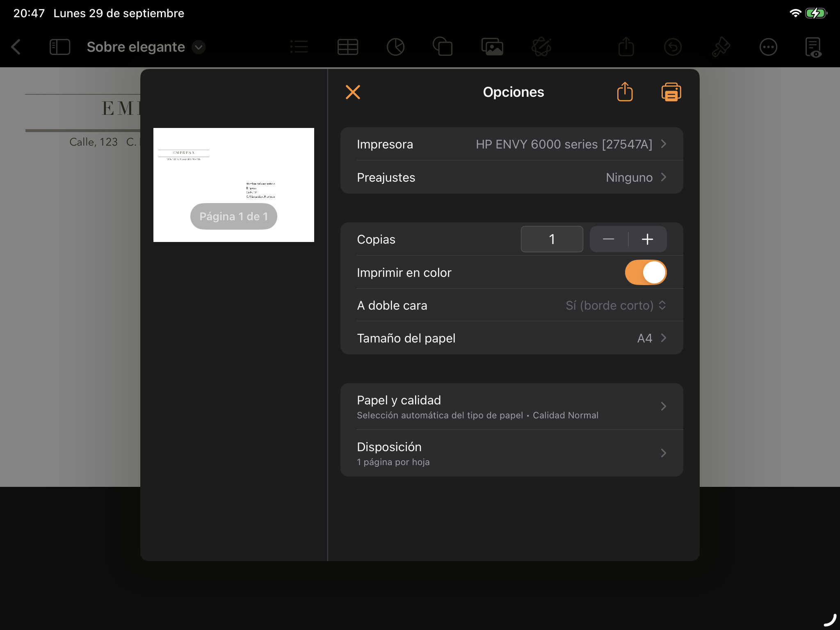This screenshot has height=630, width=840.
Task: Open the more options ellipsis icon
Action: 768,47
